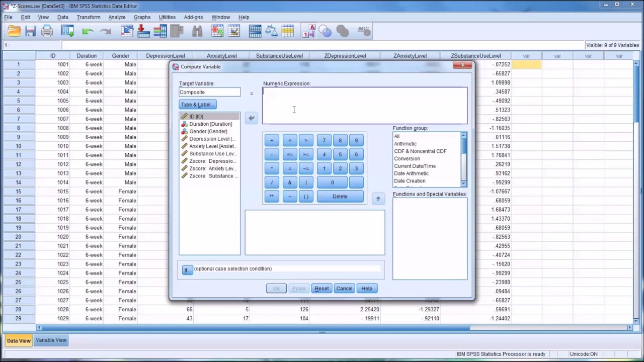Click the Insert variable toolbar icon
This screenshot has height=362, width=644.
click(x=234, y=31)
